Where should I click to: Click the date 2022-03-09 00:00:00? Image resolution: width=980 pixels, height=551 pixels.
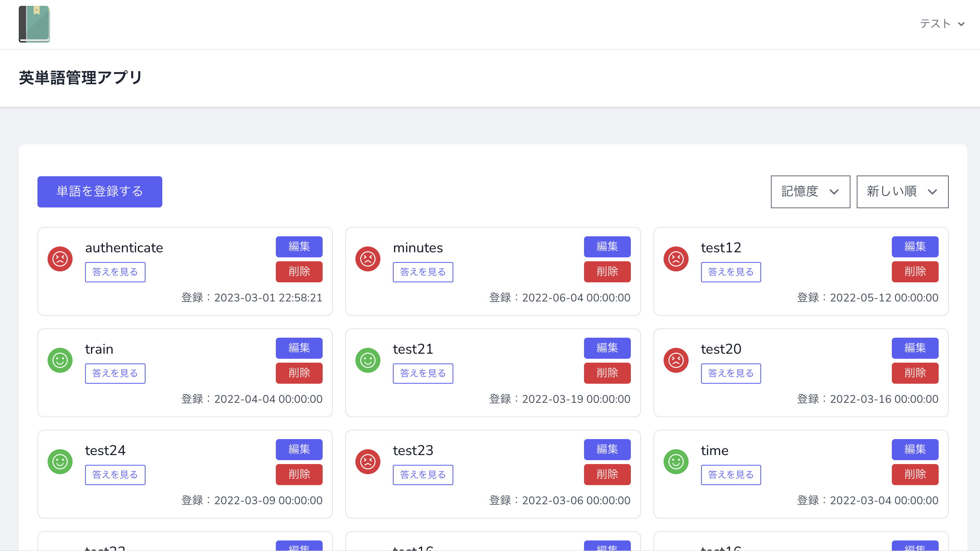[268, 500]
